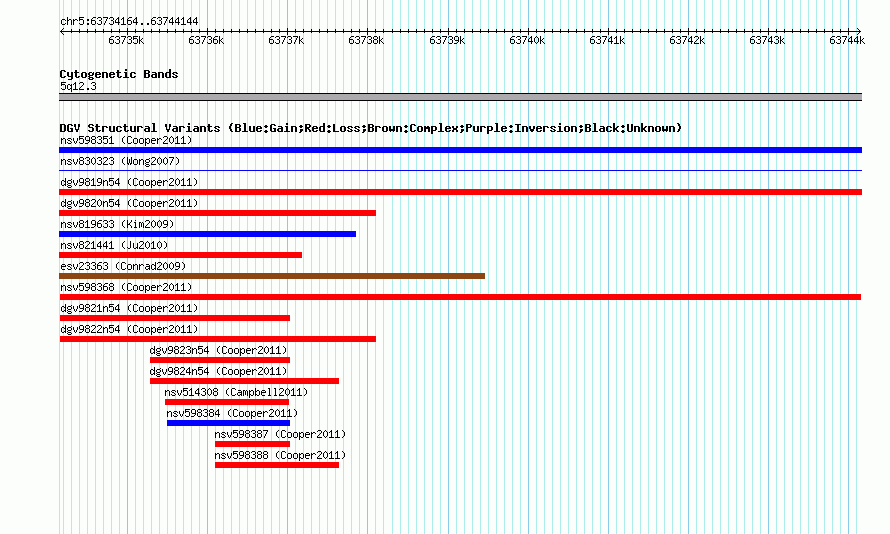Open variant label dgv9820n54 (Cooper2011)
The width and height of the screenshot is (890, 534).
[x=129, y=203]
